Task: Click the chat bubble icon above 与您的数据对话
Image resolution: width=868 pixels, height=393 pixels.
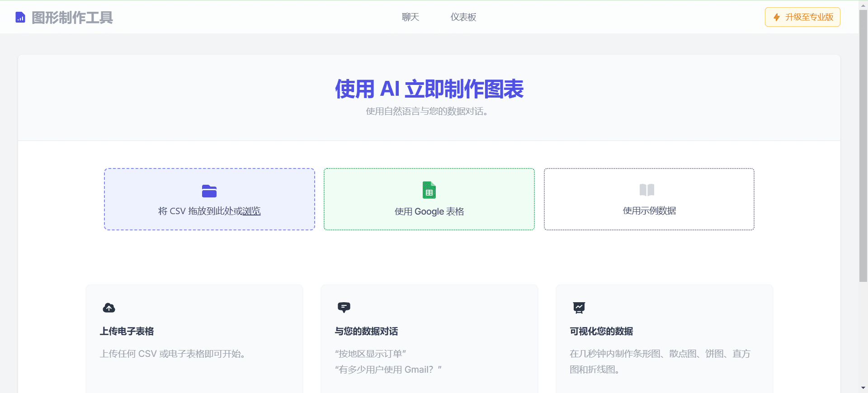Action: tap(344, 308)
